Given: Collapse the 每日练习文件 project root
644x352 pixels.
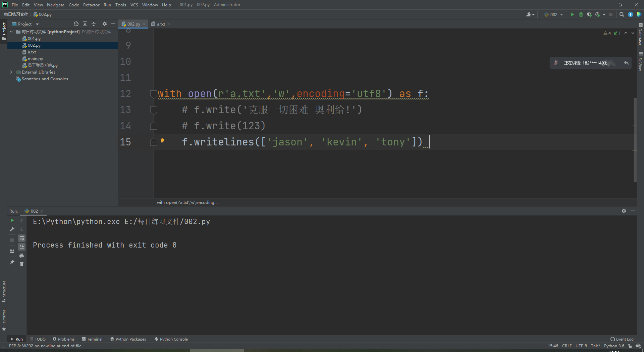Looking at the screenshot, I should pyautogui.click(x=11, y=32).
